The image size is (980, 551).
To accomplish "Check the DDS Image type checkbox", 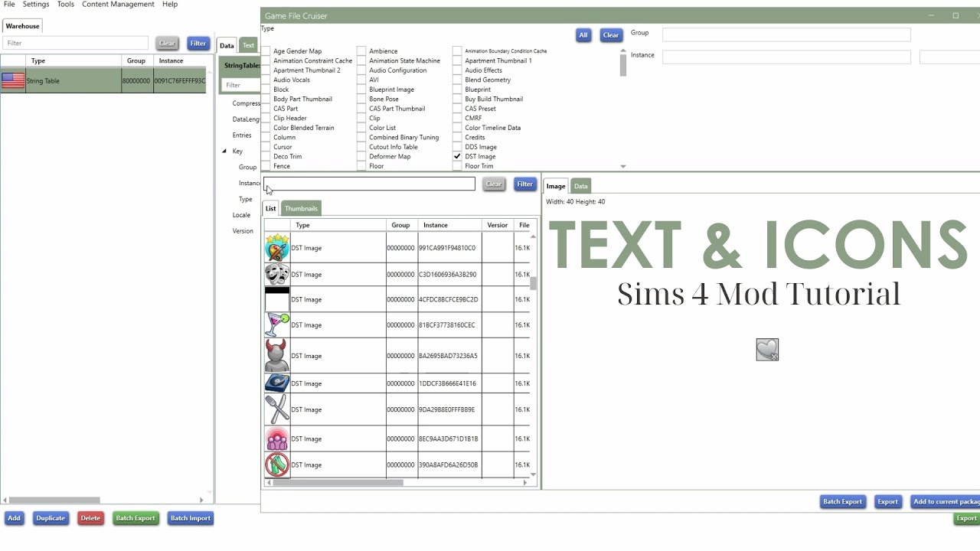I will pyautogui.click(x=457, y=147).
